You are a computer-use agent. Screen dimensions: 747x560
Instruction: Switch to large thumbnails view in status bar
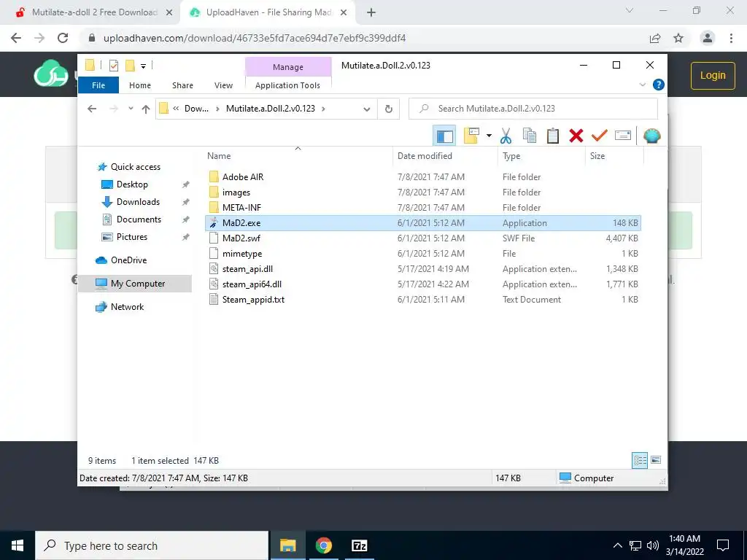(656, 460)
